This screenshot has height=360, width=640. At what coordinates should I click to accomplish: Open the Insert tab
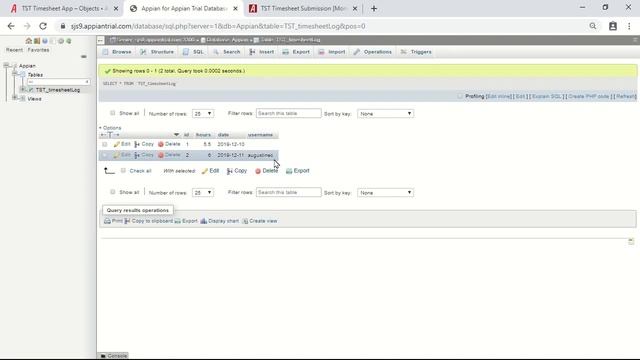262,52
